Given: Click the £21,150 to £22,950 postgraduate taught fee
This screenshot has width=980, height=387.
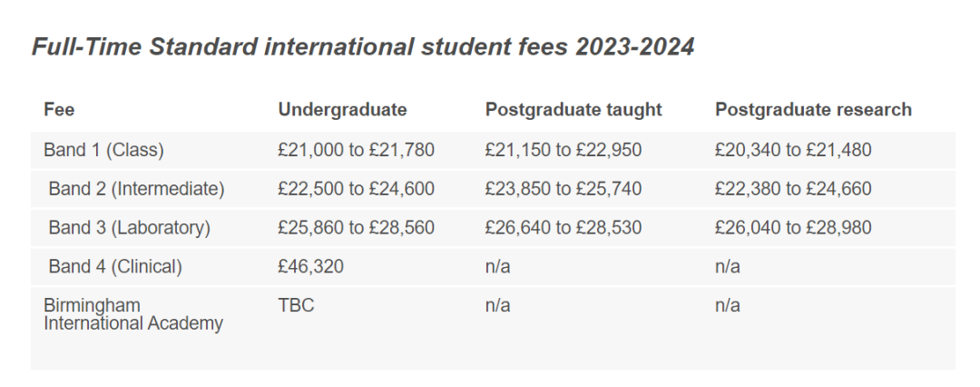Looking at the screenshot, I should tap(563, 150).
